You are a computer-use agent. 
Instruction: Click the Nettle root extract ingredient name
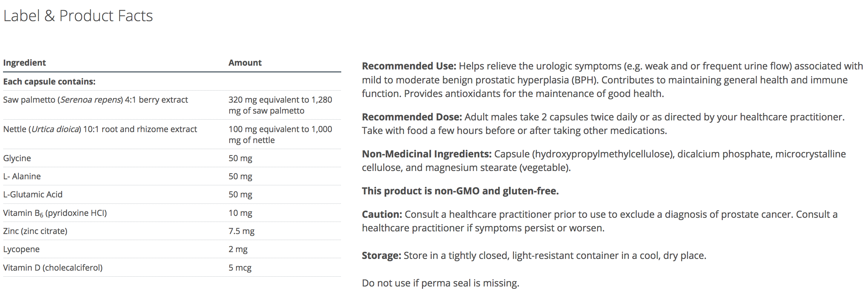100,129
